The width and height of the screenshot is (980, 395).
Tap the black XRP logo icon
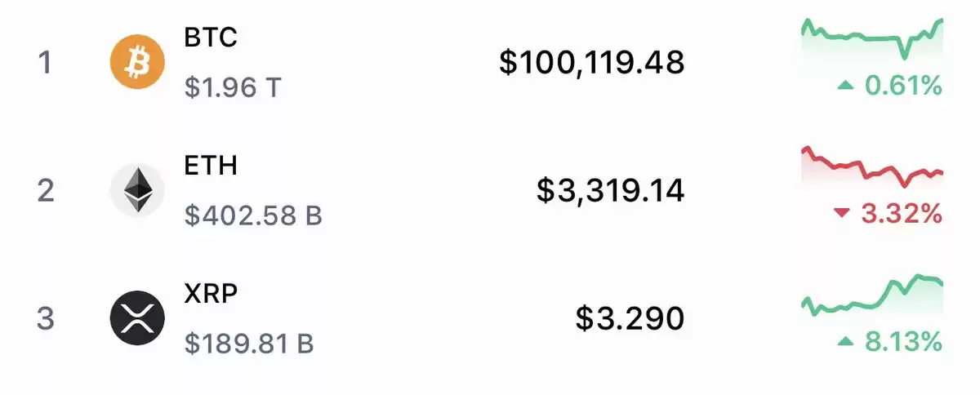pyautogui.click(x=137, y=318)
